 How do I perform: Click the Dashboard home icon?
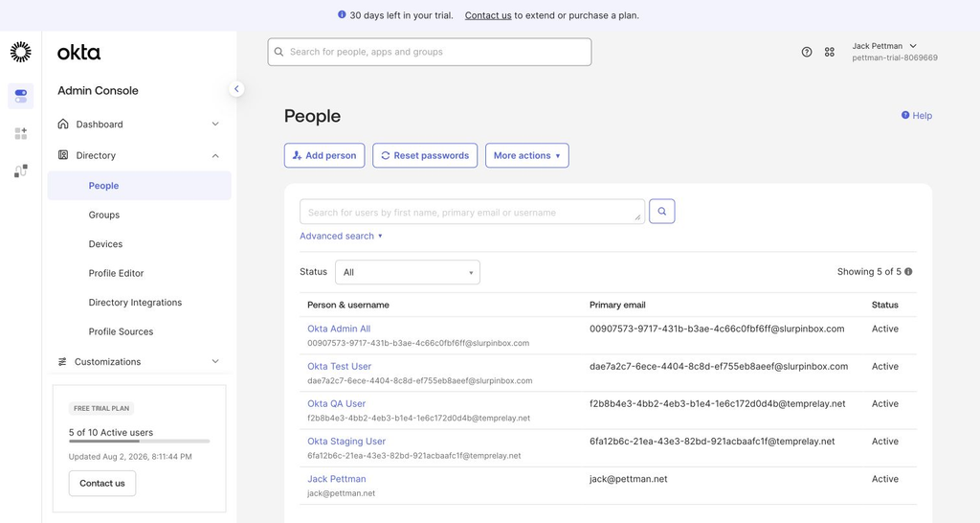point(63,124)
